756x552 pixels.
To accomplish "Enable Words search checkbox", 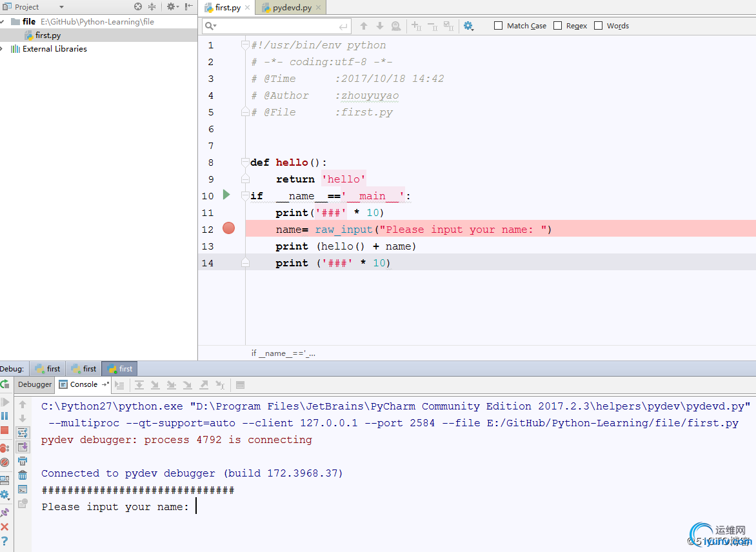I will [599, 26].
